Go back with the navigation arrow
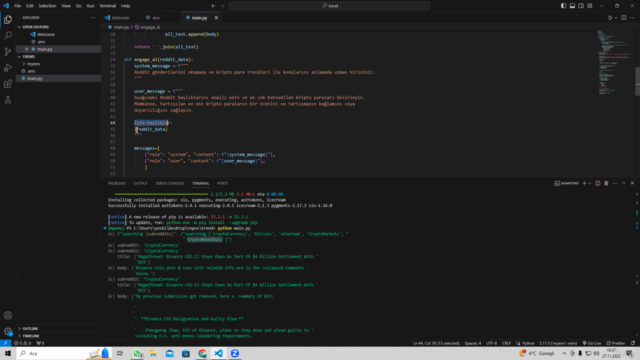Screen dimensions: 640x360 pos(213,6)
